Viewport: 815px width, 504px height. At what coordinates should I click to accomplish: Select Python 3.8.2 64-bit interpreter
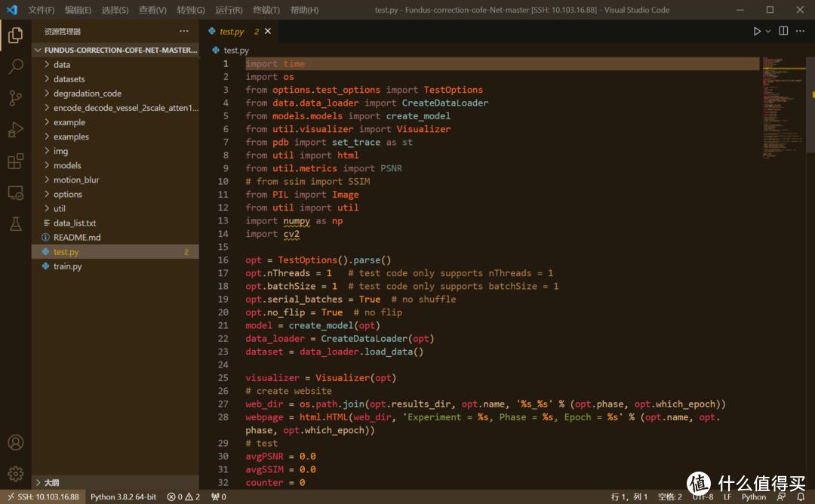click(123, 497)
